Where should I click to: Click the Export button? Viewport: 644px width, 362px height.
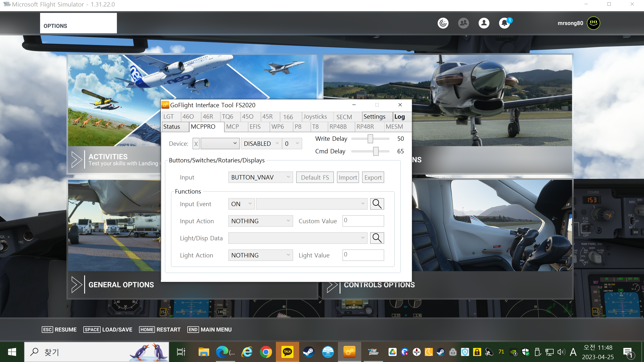click(373, 177)
